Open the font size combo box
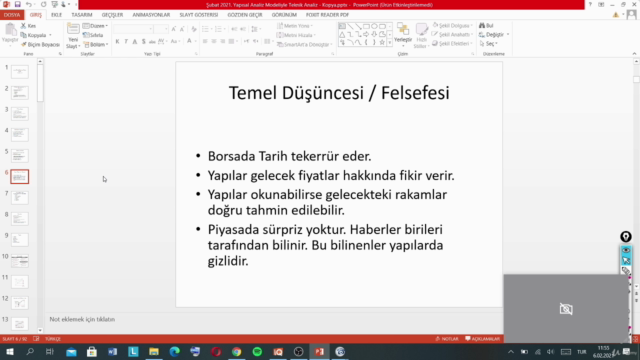This screenshot has width=640, height=360. (x=161, y=29)
